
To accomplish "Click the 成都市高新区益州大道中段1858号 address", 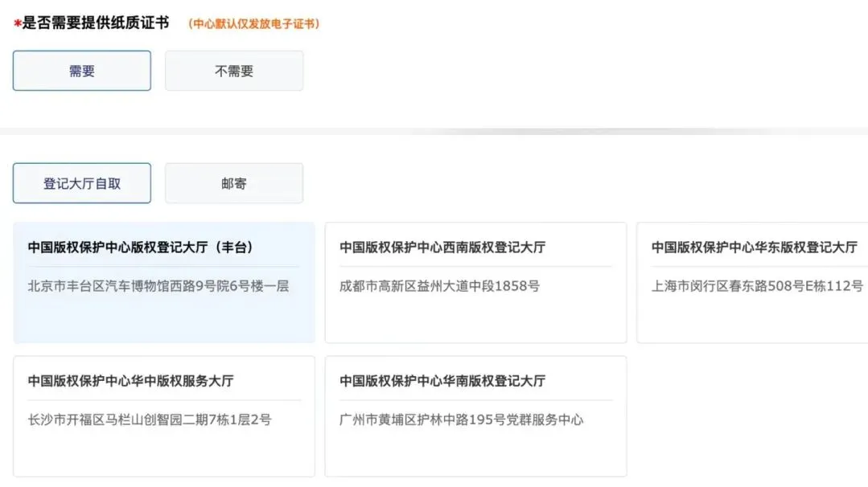I will tap(439, 285).
